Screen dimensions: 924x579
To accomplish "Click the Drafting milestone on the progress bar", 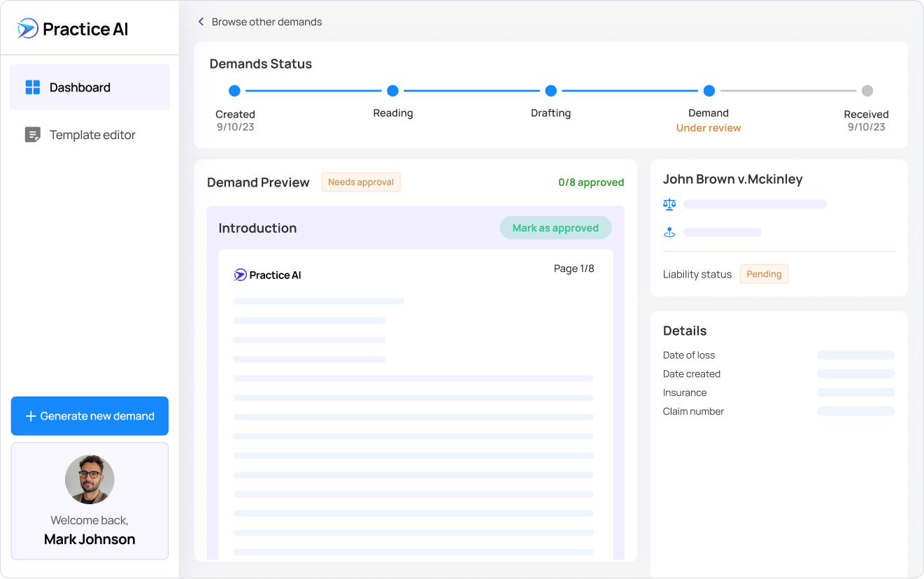I will (x=550, y=90).
